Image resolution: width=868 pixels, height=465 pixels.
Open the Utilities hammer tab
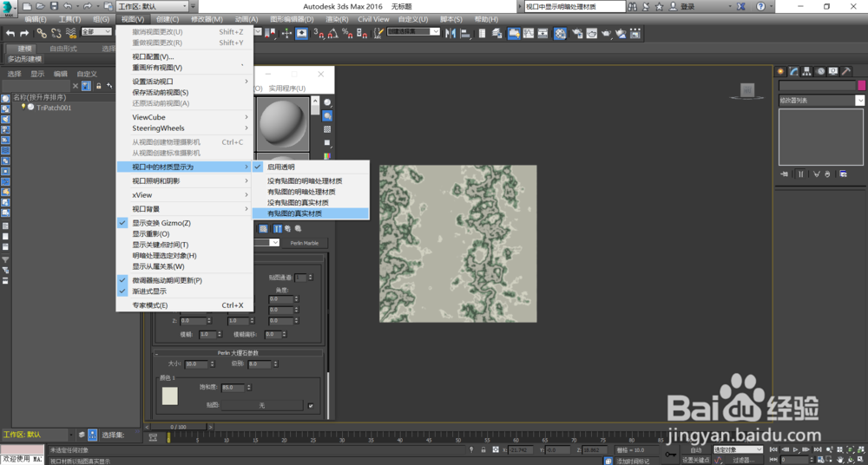pyautogui.click(x=845, y=71)
